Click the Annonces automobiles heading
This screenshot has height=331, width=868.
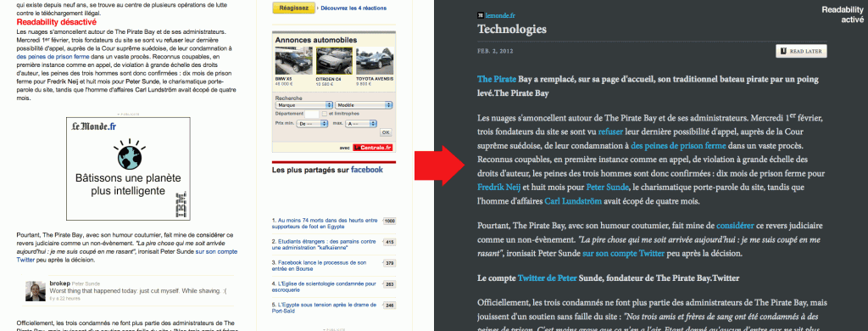point(316,41)
